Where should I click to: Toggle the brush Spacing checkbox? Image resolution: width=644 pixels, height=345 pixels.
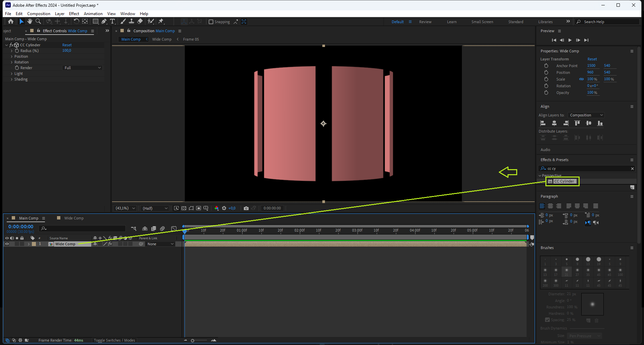click(x=547, y=320)
